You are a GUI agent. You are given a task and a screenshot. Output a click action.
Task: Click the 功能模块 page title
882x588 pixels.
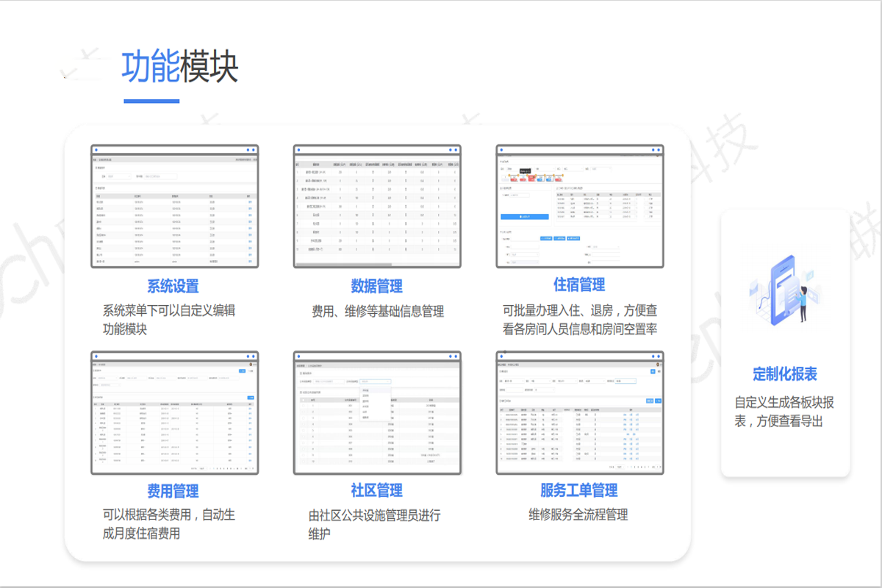coord(180,68)
